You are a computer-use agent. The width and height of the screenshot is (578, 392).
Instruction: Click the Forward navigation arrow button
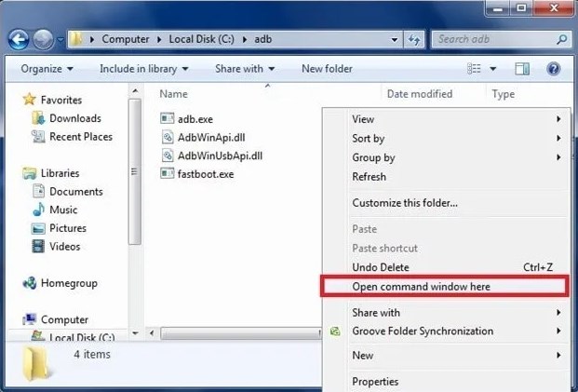tap(43, 39)
